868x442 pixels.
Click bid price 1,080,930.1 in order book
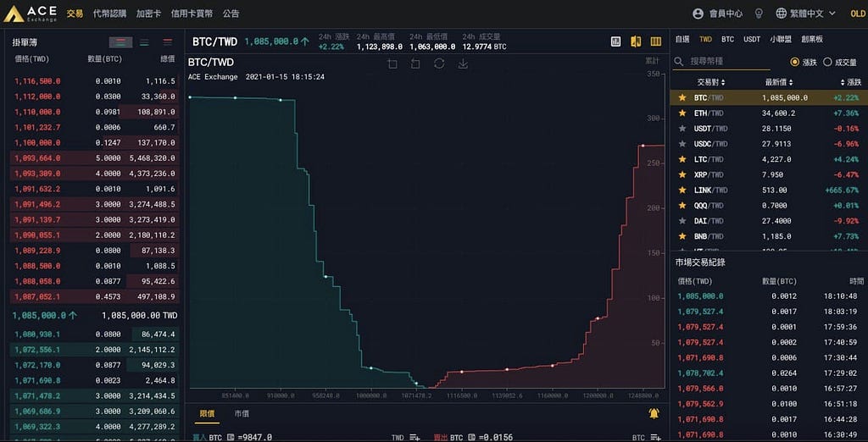[37, 334]
